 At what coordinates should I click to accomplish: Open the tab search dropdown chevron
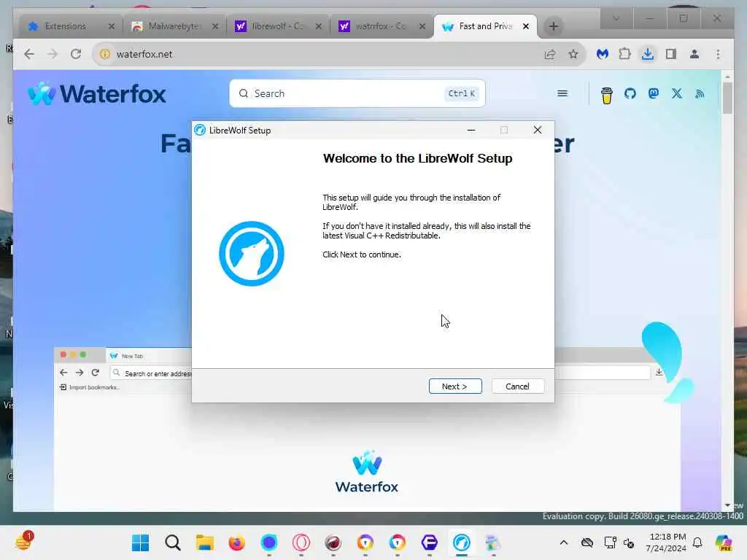616,18
